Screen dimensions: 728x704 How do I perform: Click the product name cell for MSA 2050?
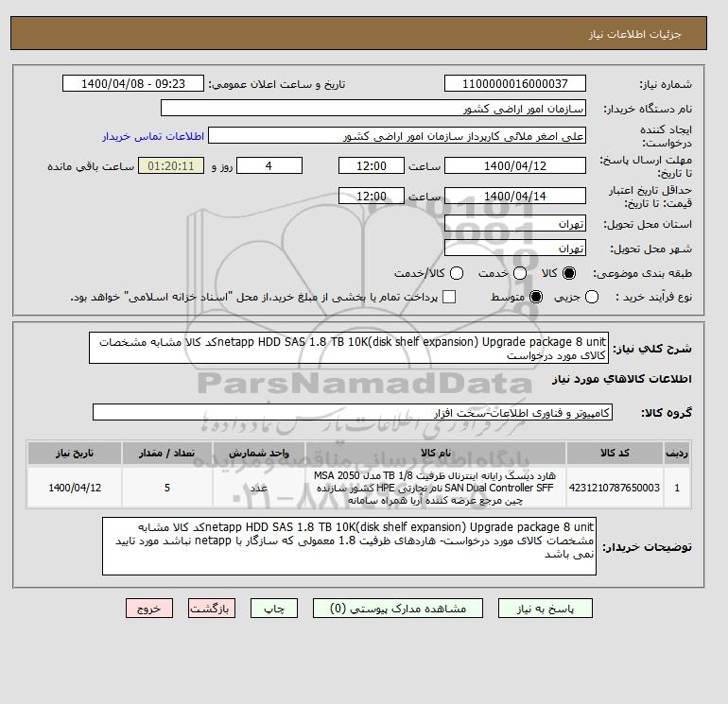(x=436, y=488)
